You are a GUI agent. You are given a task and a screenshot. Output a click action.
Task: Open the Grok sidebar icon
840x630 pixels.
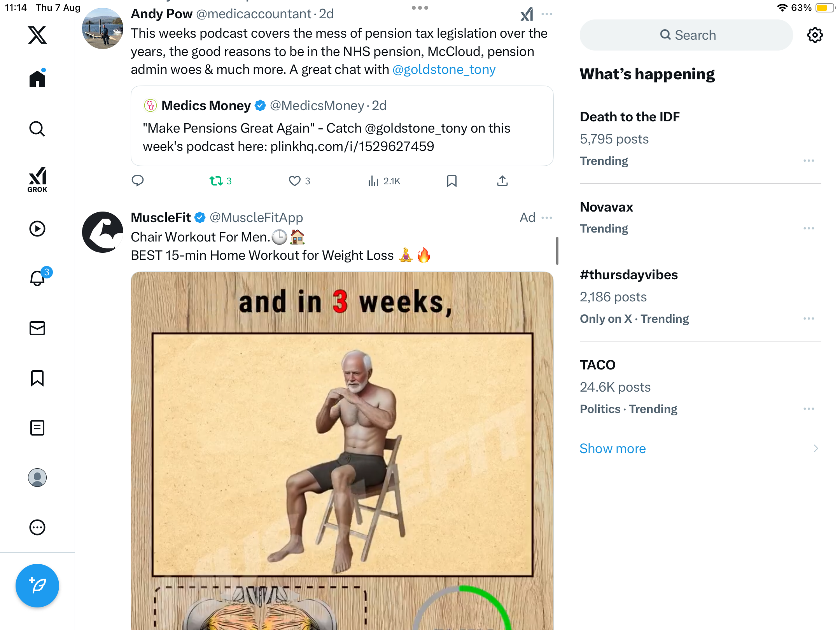[x=37, y=179]
